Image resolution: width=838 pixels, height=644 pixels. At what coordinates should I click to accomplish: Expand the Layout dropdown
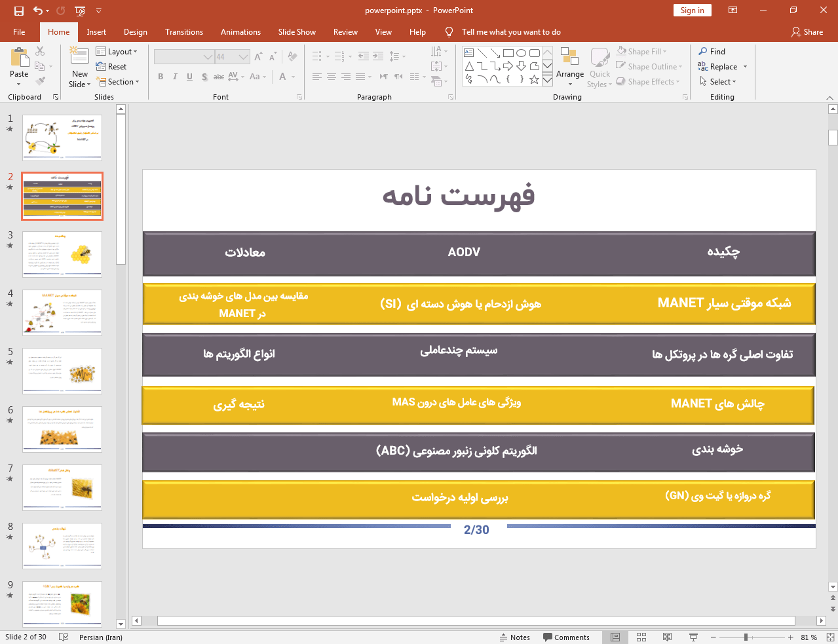[x=117, y=52]
